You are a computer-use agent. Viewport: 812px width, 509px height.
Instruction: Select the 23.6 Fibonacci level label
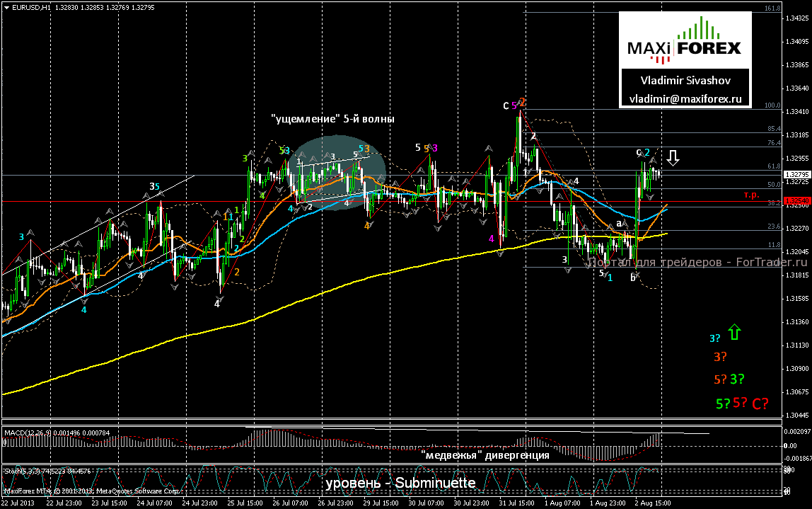tap(775, 227)
